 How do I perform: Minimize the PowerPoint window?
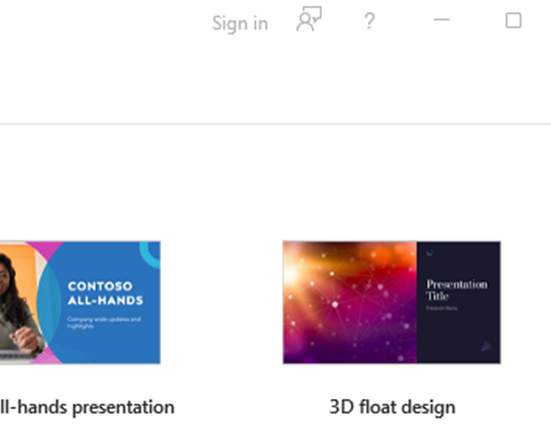(x=442, y=20)
